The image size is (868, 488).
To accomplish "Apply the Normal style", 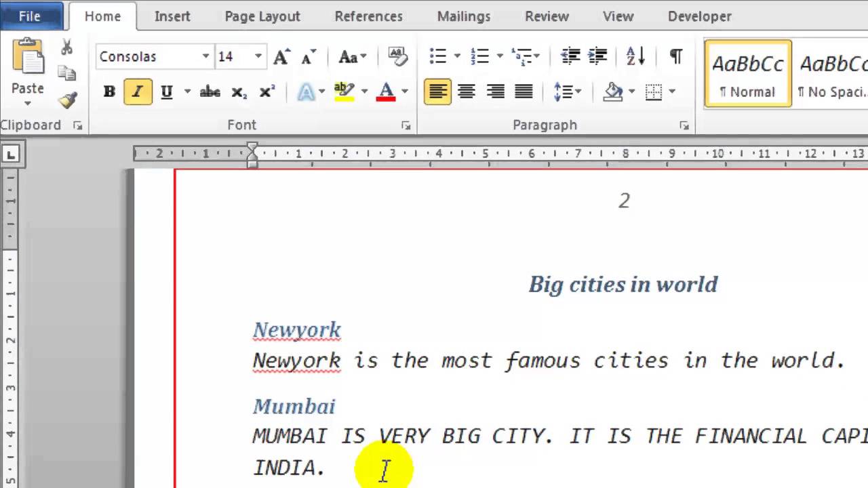I will (x=748, y=73).
